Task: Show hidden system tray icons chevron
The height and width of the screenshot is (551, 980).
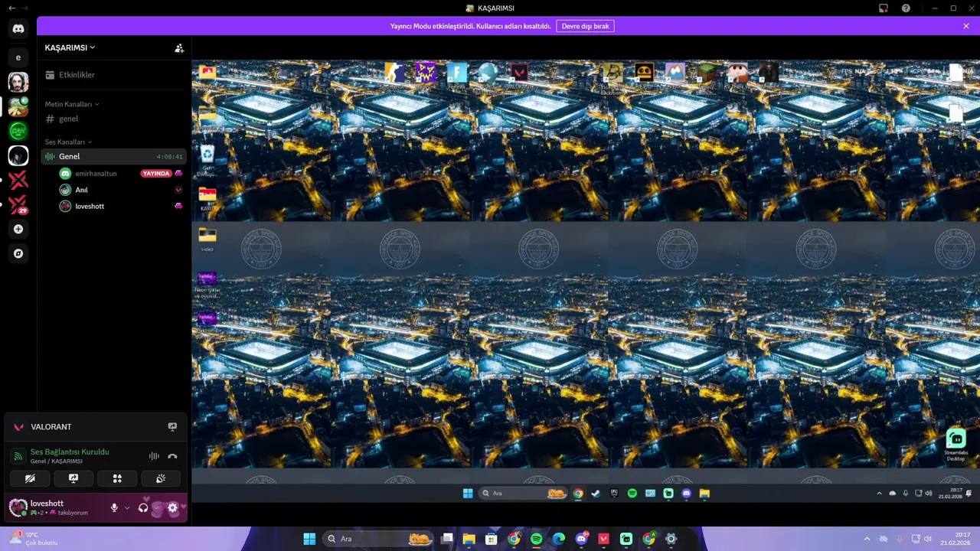Action: click(867, 539)
